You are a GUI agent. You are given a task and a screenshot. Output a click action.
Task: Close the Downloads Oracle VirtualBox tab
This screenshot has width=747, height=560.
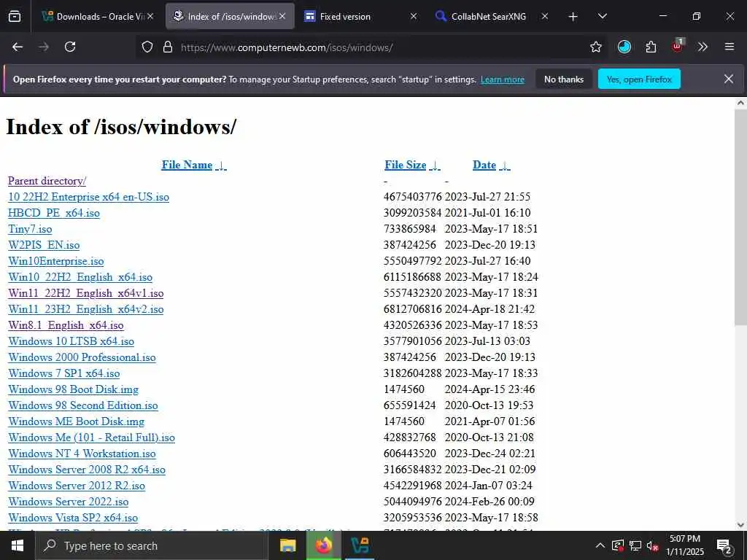[150, 16]
